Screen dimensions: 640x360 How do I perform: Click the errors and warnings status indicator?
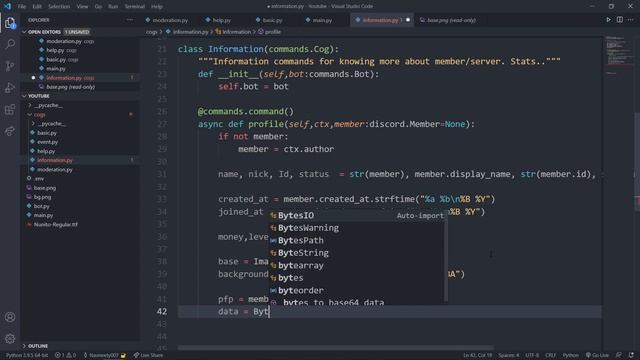pyautogui.click(x=65, y=356)
